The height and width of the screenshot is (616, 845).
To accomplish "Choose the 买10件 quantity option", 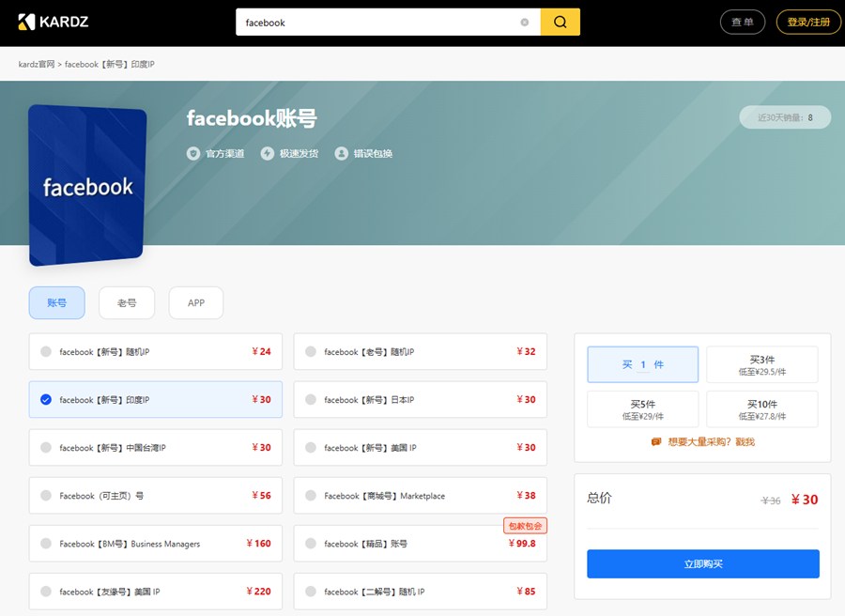I will [x=762, y=409].
